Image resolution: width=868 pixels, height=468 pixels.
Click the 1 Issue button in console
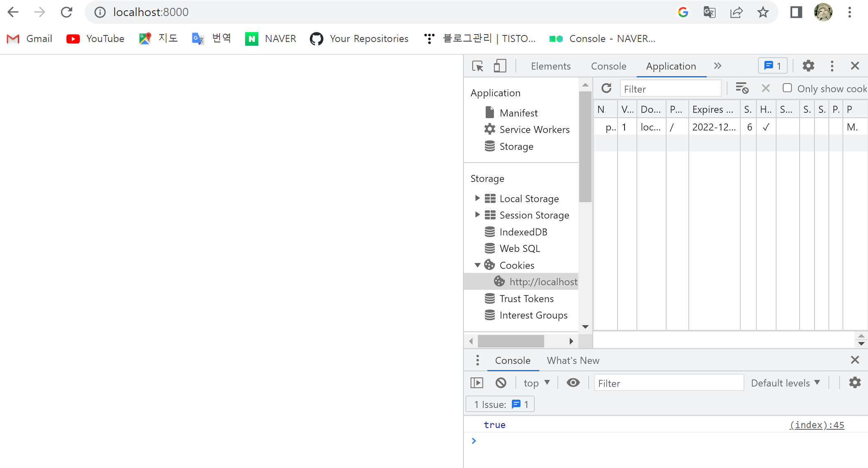click(x=500, y=404)
